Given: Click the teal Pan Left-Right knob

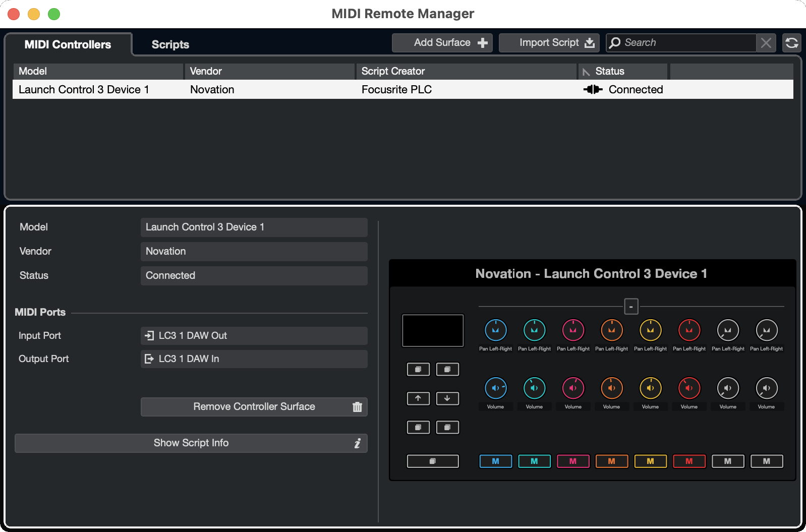Looking at the screenshot, I should point(534,330).
